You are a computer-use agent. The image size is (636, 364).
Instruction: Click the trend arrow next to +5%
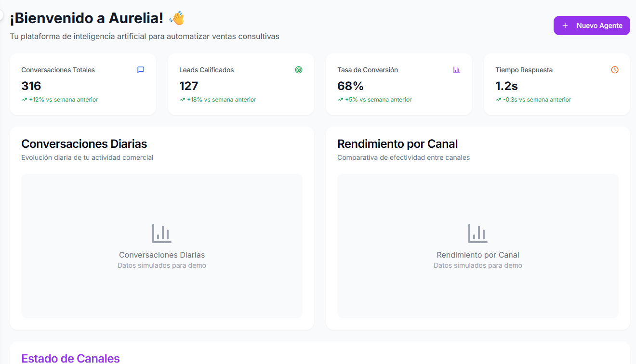pyautogui.click(x=340, y=100)
